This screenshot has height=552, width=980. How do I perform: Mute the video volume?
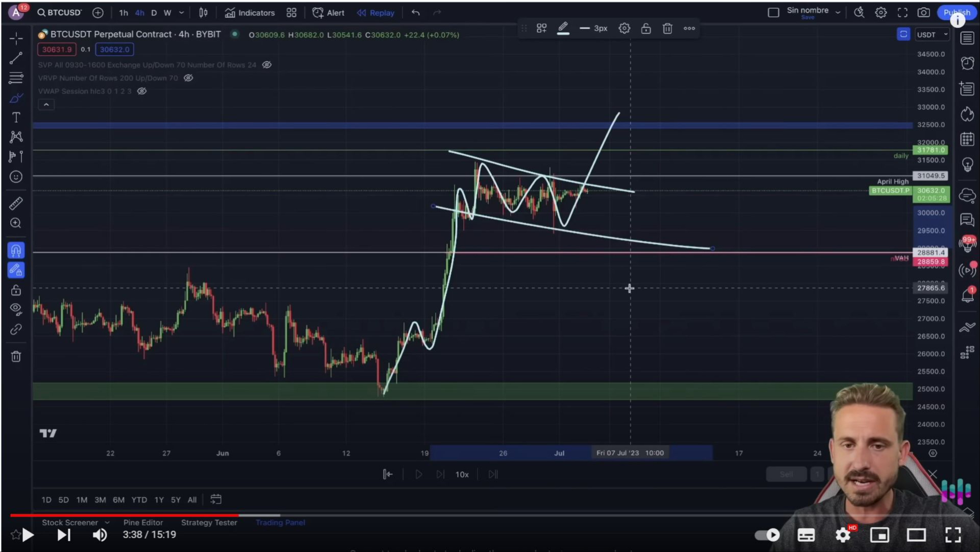[100, 535]
